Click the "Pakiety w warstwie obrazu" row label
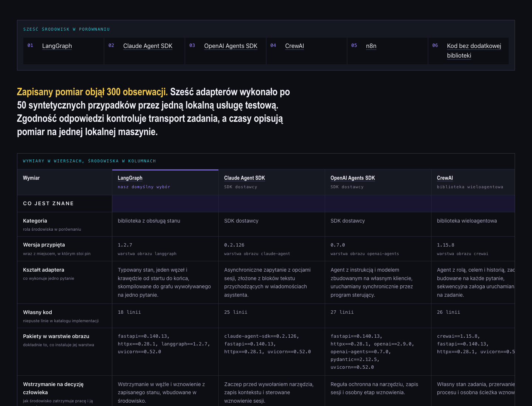The height and width of the screenshot is (406, 532). 56,336
